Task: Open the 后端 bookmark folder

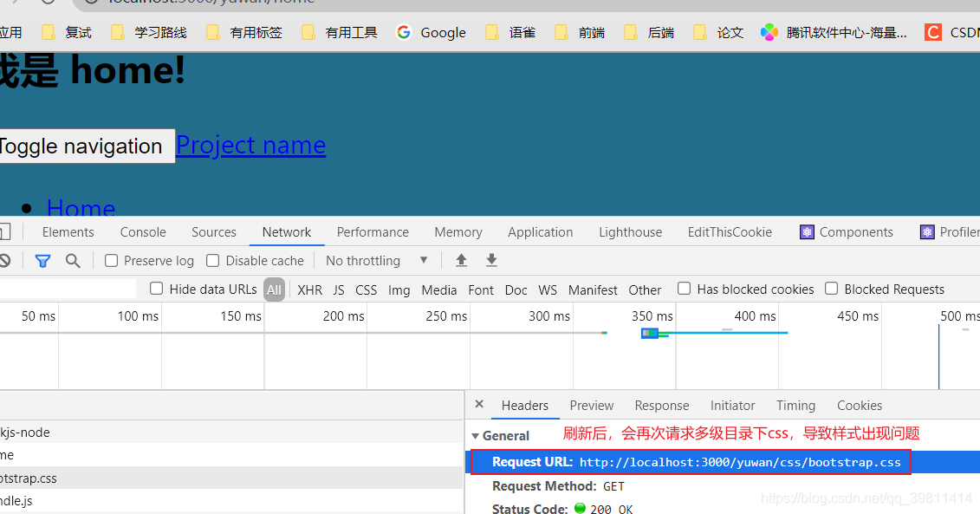Action: (649, 32)
